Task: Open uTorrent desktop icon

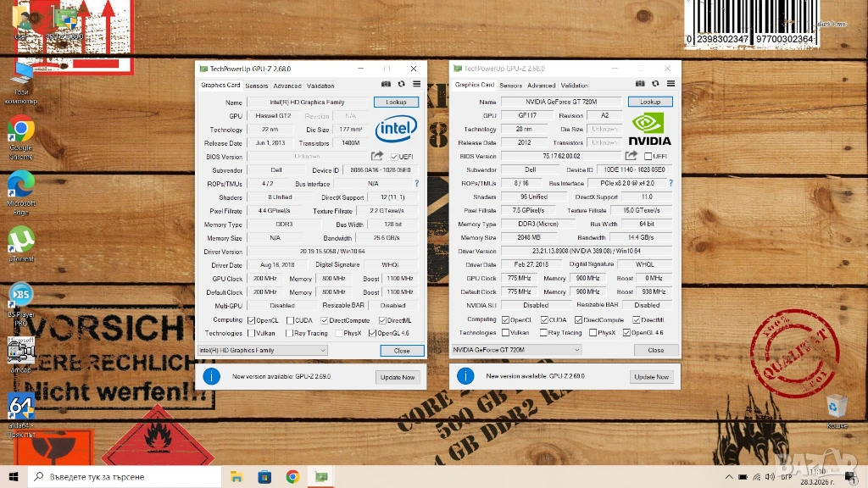Action: (21, 240)
